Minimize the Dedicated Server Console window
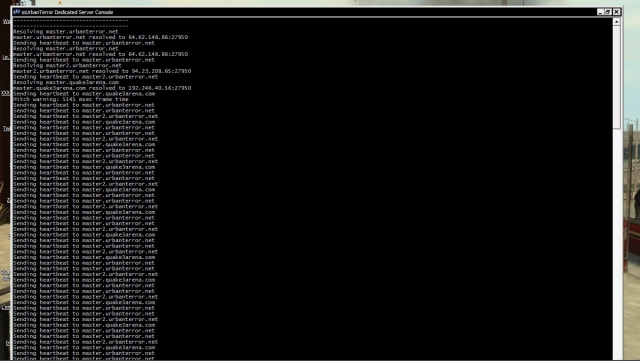 pyautogui.click(x=600, y=12)
